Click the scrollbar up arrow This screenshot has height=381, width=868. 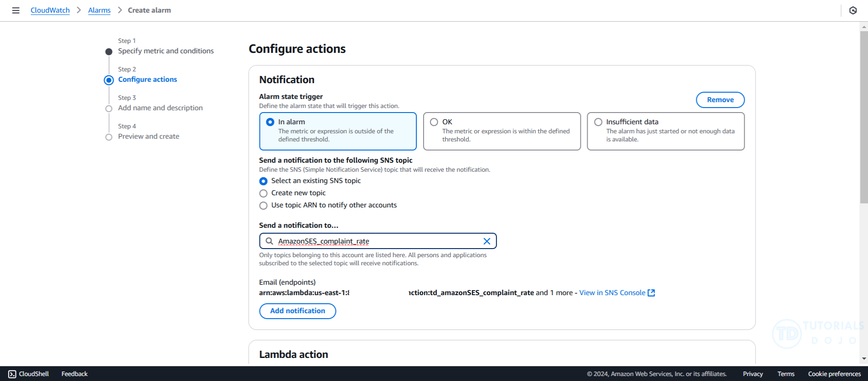pyautogui.click(x=864, y=27)
